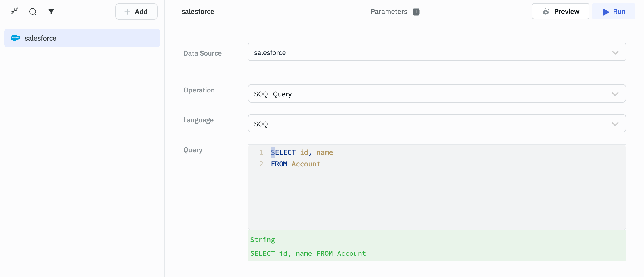The image size is (644, 277).
Task: Click the Preview button
Action: click(560, 12)
